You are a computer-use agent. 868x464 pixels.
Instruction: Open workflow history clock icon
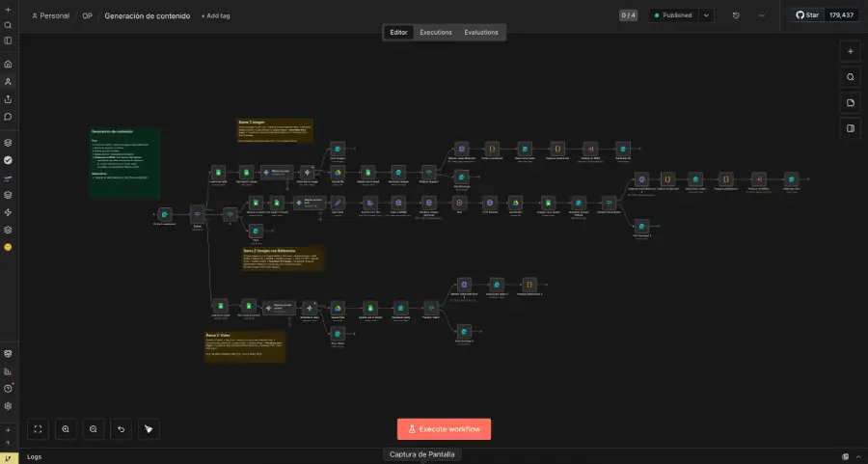coord(736,15)
